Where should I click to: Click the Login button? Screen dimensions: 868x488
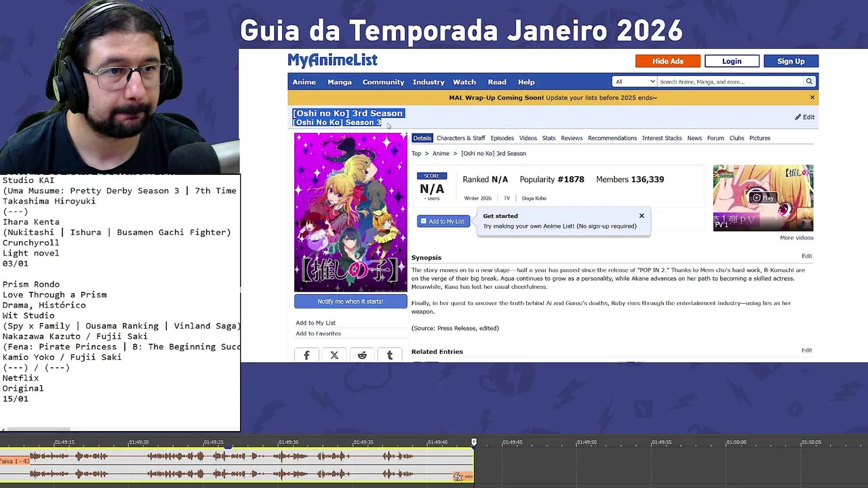click(x=732, y=61)
